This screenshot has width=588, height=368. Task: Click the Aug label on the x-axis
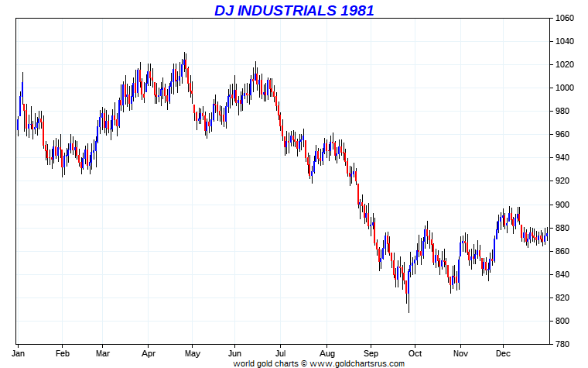tap(327, 354)
